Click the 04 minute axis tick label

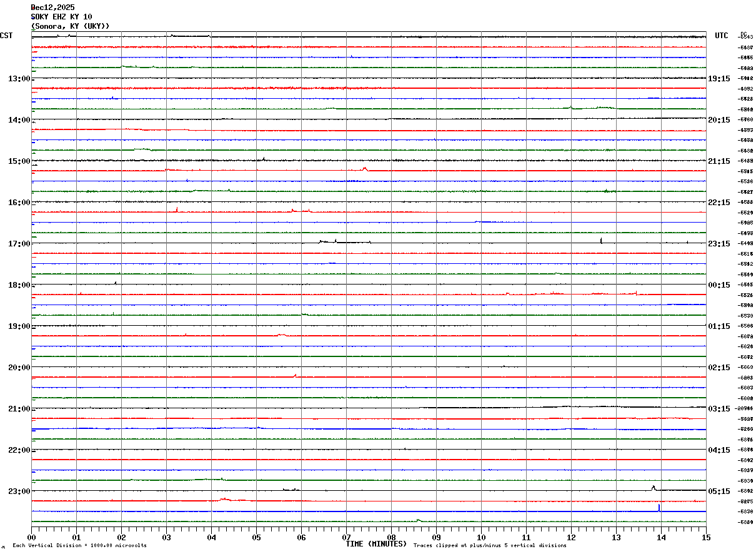[211, 537]
